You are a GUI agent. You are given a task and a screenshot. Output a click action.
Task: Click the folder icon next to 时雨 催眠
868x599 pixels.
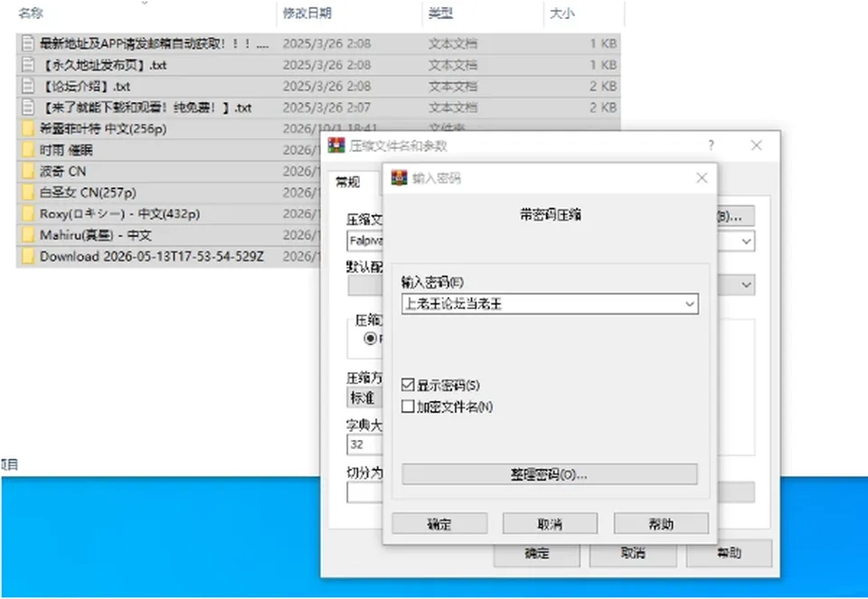[28, 150]
